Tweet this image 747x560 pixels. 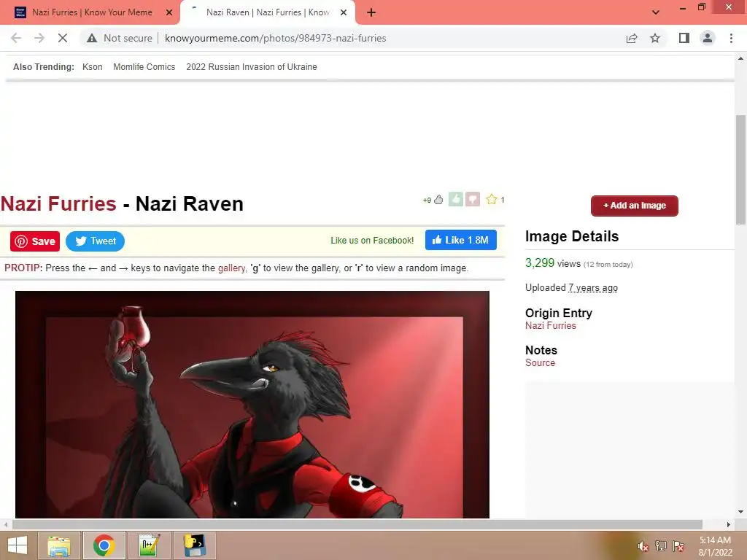pos(95,241)
